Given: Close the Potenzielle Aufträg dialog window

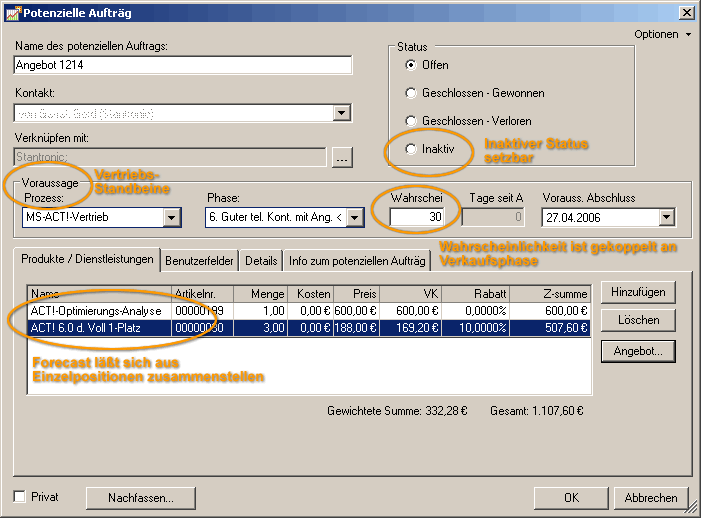Looking at the screenshot, I should tap(686, 13).
